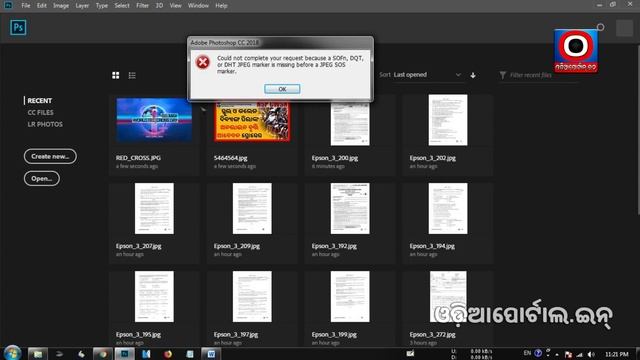Click the RED_CROSS.JPG file name
The image size is (640, 360).
point(138,158)
